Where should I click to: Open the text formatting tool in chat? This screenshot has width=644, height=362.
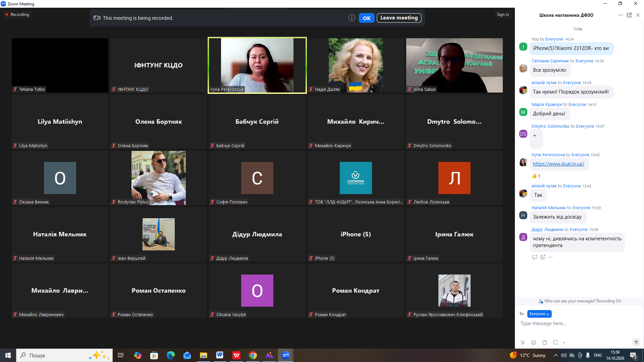(523, 343)
